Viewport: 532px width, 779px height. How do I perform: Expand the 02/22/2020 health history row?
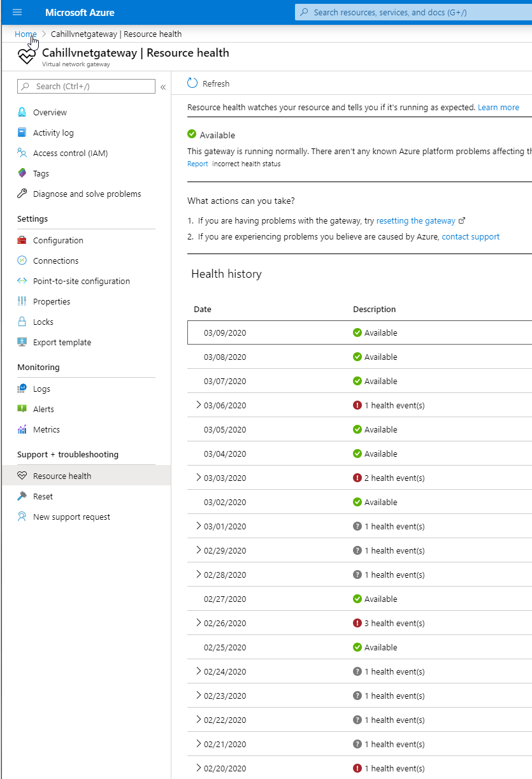198,719
